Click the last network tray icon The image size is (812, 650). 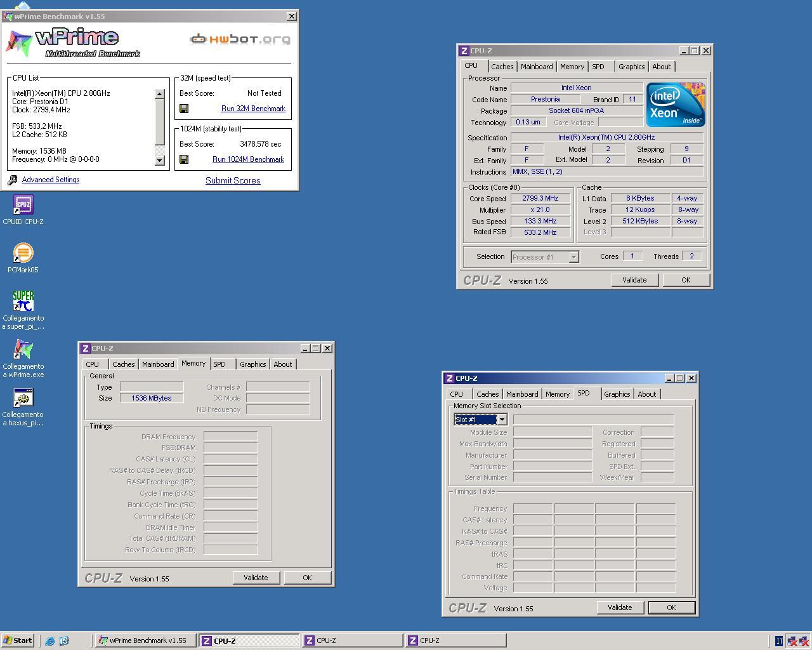803,641
